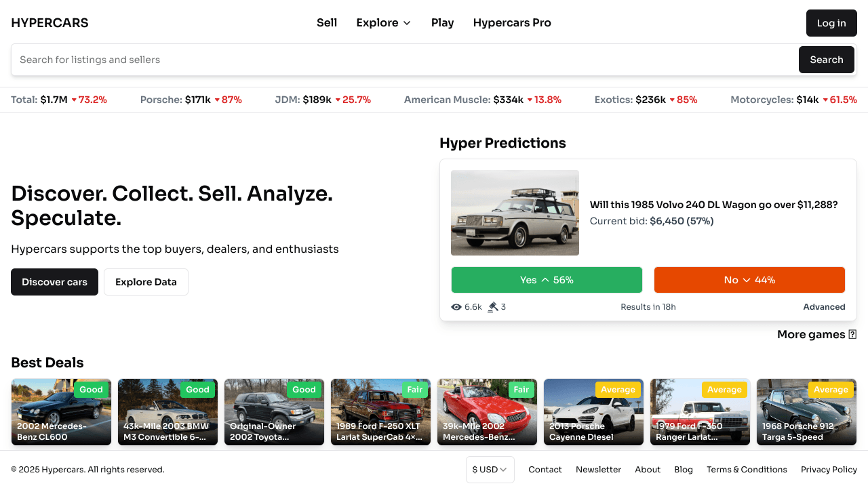
Task: Expand the Advanced prediction options
Action: pyautogui.click(x=824, y=306)
